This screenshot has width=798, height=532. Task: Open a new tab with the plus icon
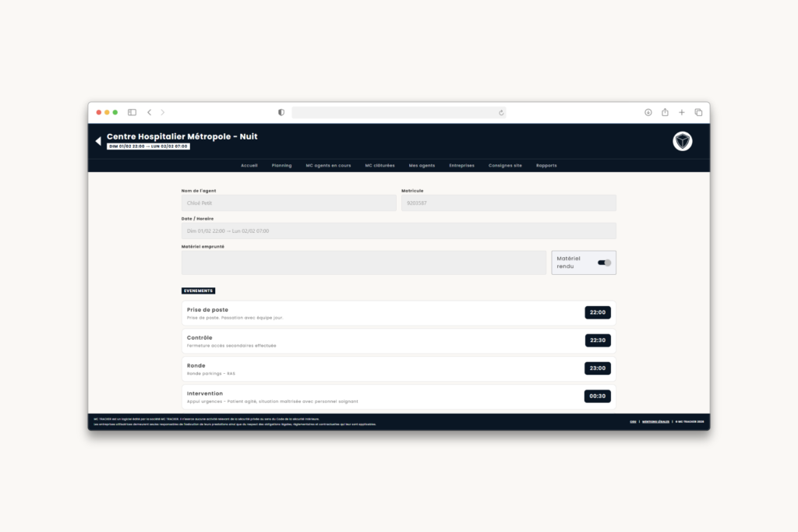pyautogui.click(x=681, y=112)
